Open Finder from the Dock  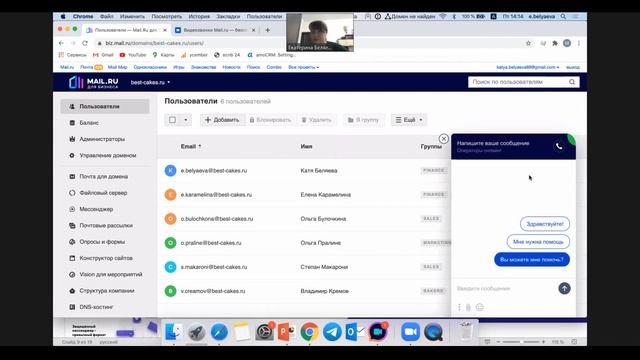(x=174, y=332)
